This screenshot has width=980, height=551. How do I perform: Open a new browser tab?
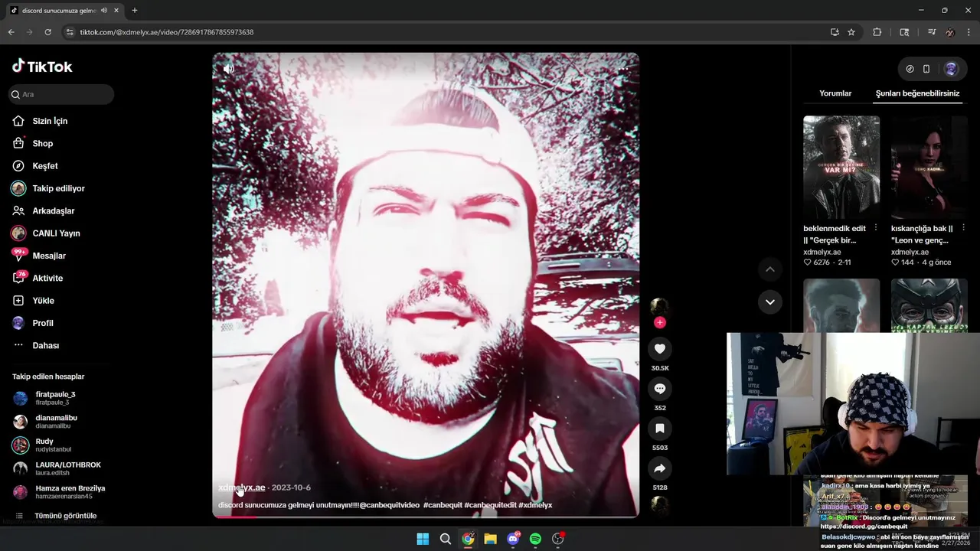(135, 11)
